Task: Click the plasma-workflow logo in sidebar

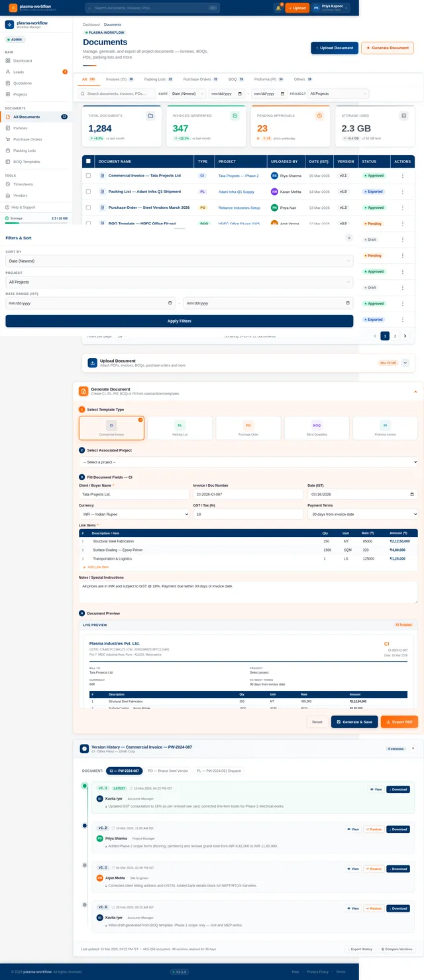Action: 9,25
